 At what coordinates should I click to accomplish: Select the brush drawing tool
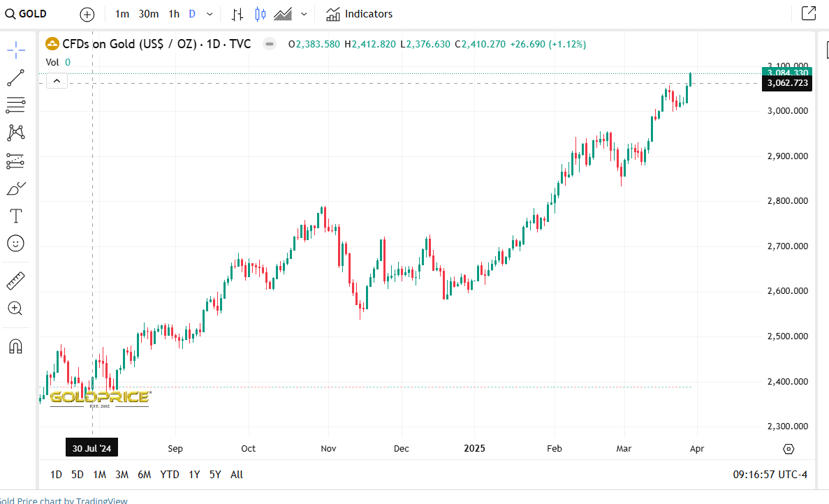pyautogui.click(x=16, y=188)
